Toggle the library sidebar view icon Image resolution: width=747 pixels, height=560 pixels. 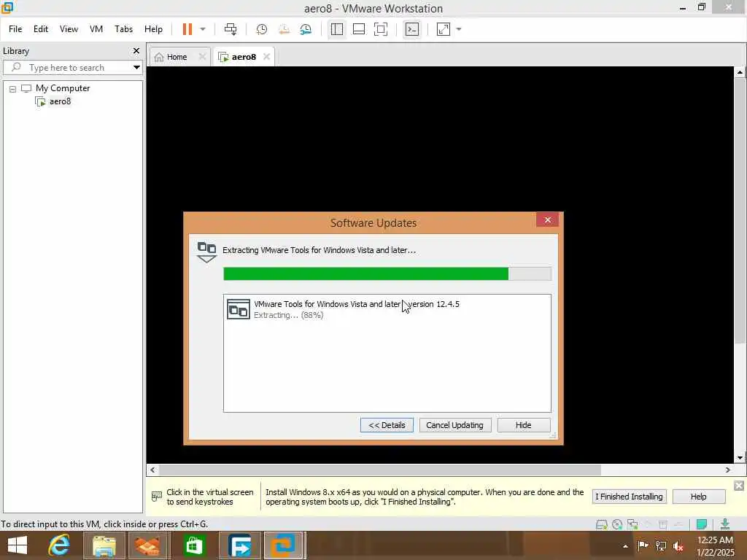point(337,29)
